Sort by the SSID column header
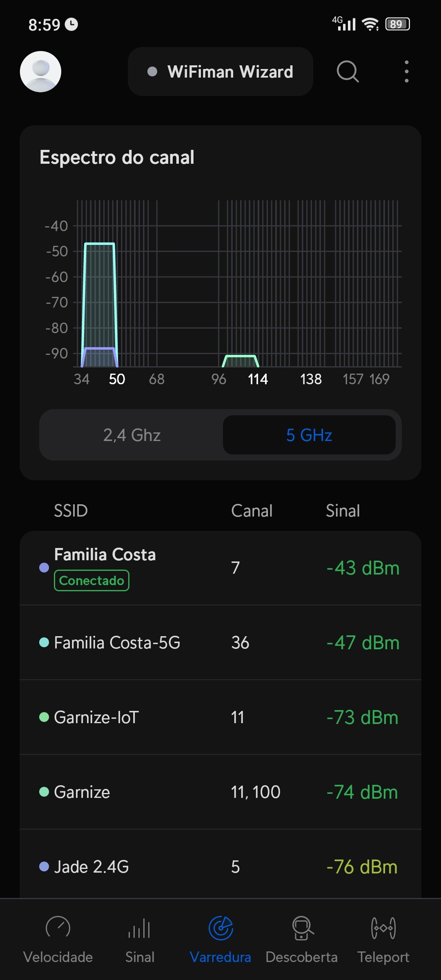 pyautogui.click(x=71, y=511)
